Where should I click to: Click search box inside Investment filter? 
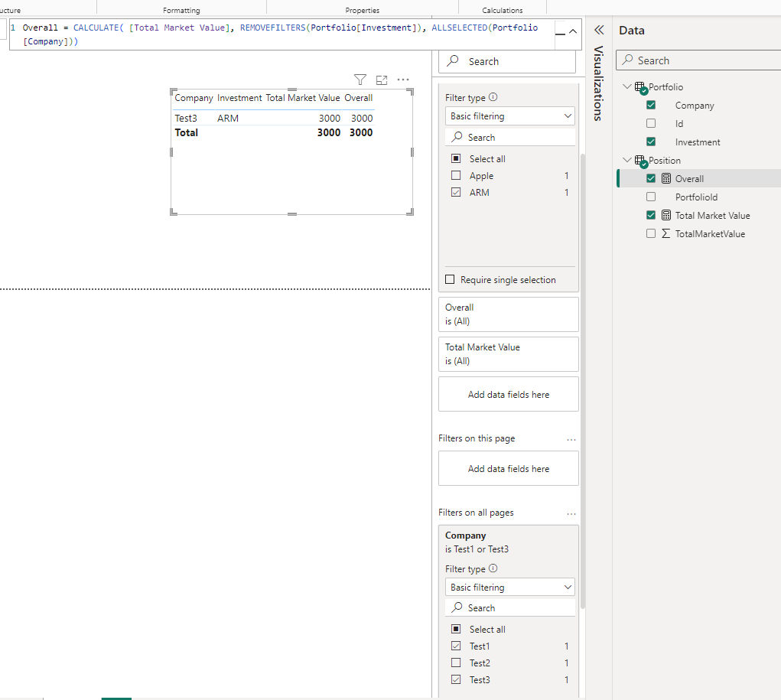(x=510, y=137)
